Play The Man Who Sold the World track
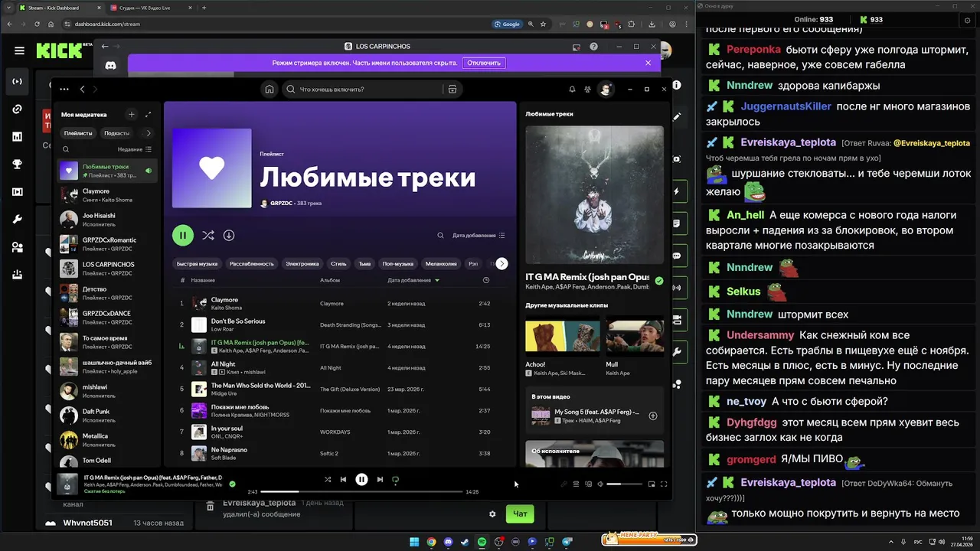Screen dimensions: 980x551 (x=339, y=389)
